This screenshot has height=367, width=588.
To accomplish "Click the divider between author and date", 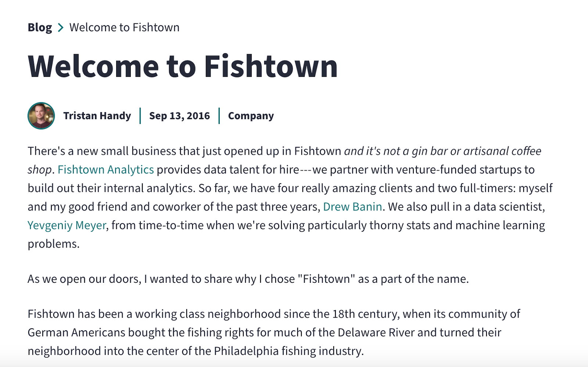I will [140, 116].
